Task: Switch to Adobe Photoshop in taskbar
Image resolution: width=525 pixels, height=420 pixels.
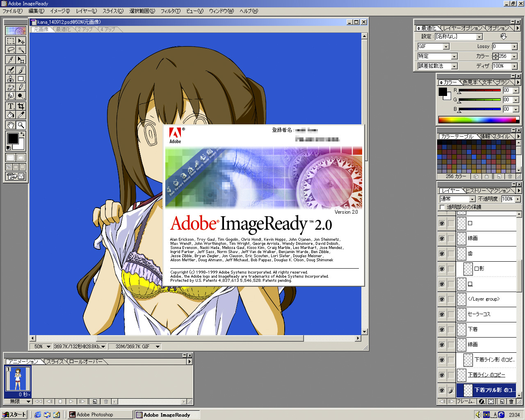Action: 100,415
